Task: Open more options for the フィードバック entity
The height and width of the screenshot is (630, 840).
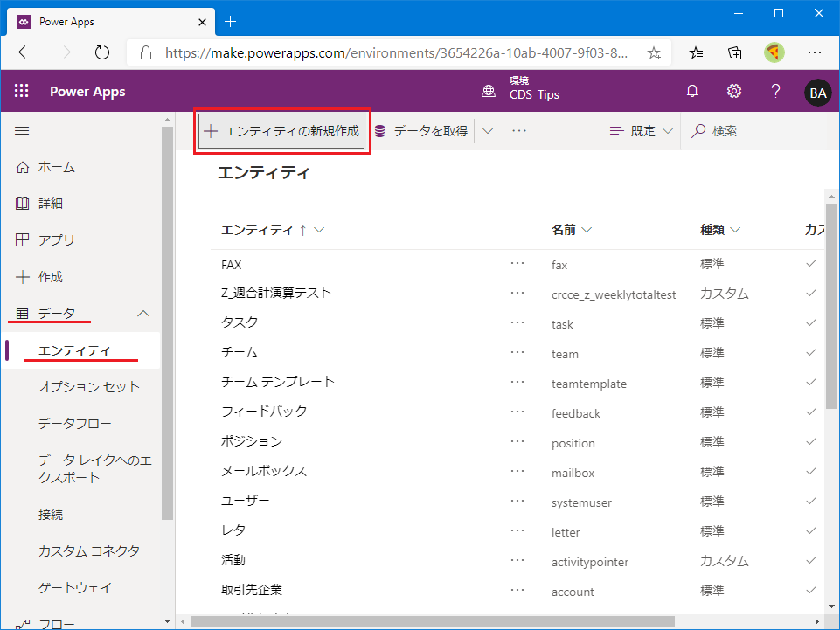Action: pos(517,412)
